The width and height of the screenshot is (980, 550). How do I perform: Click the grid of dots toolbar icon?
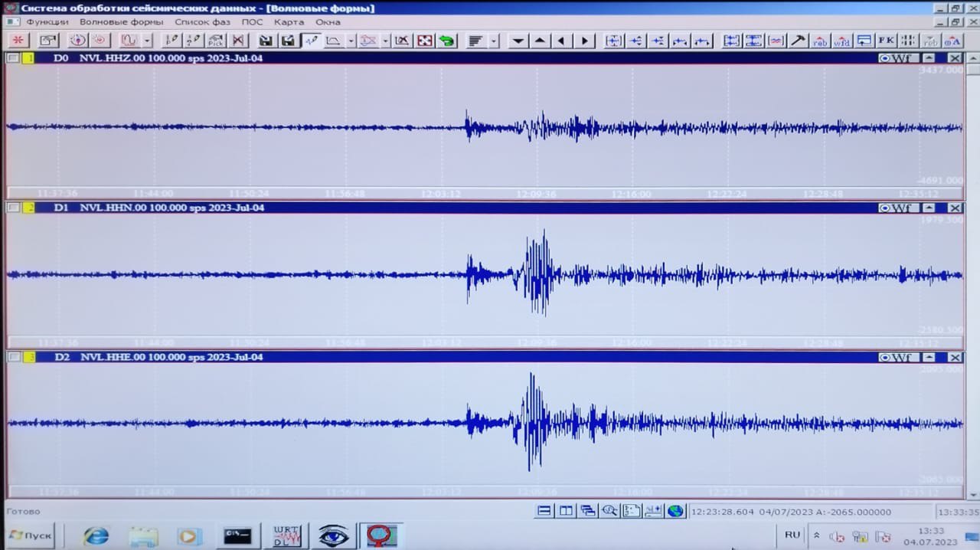coord(908,41)
